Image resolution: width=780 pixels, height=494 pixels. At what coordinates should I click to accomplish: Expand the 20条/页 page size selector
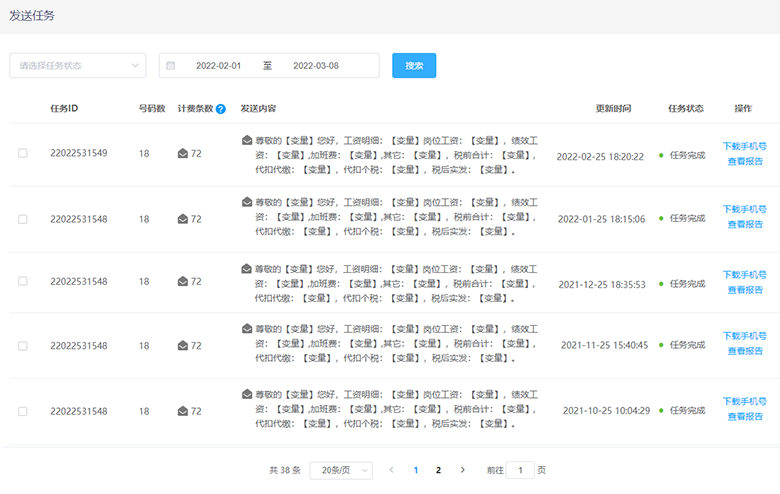(x=341, y=470)
